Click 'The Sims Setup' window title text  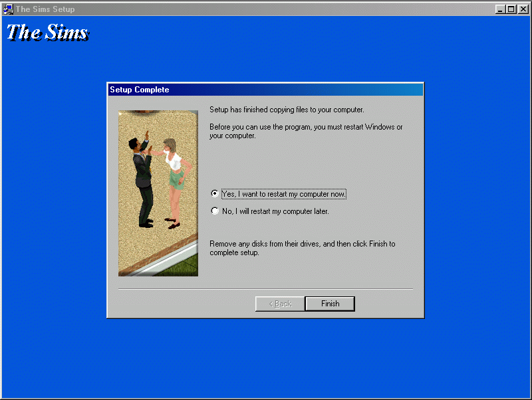[45, 9]
